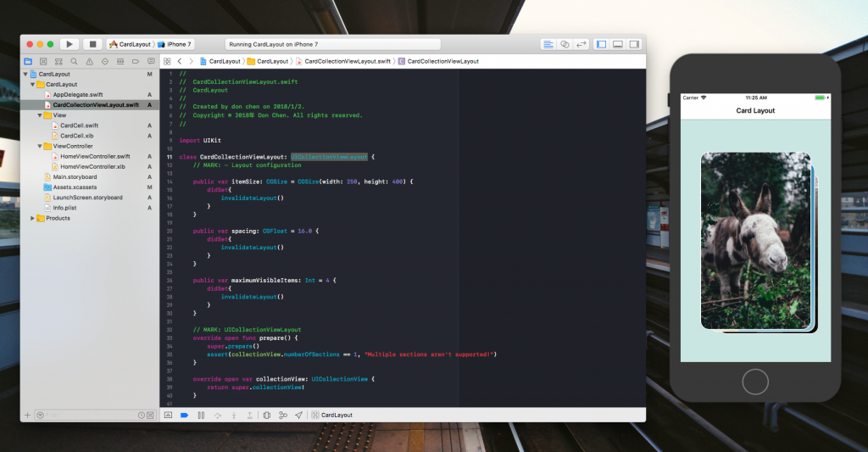The height and width of the screenshot is (452, 868).
Task: Show the Symbol navigator
Action: pos(58,62)
